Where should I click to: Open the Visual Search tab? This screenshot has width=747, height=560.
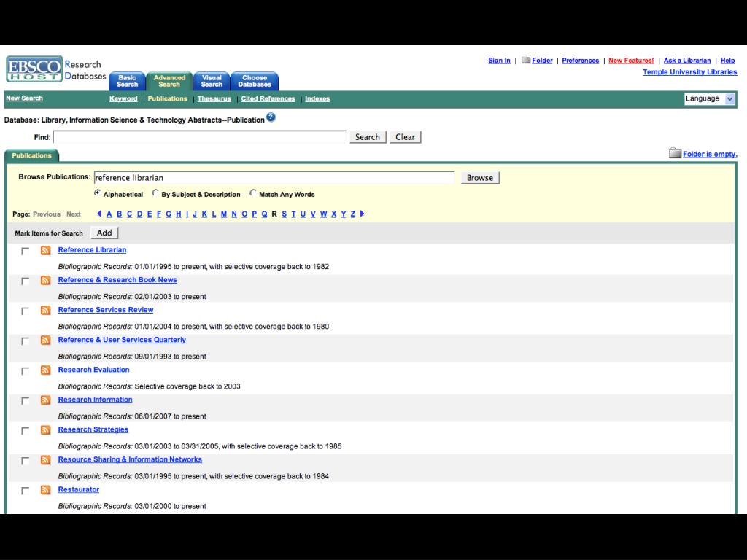(212, 81)
